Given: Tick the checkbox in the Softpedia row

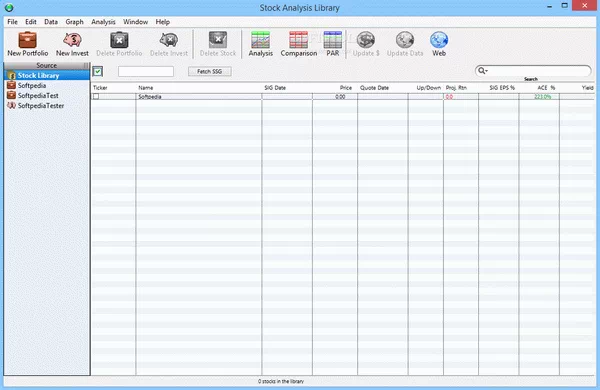Looking at the screenshot, I should tap(96, 96).
